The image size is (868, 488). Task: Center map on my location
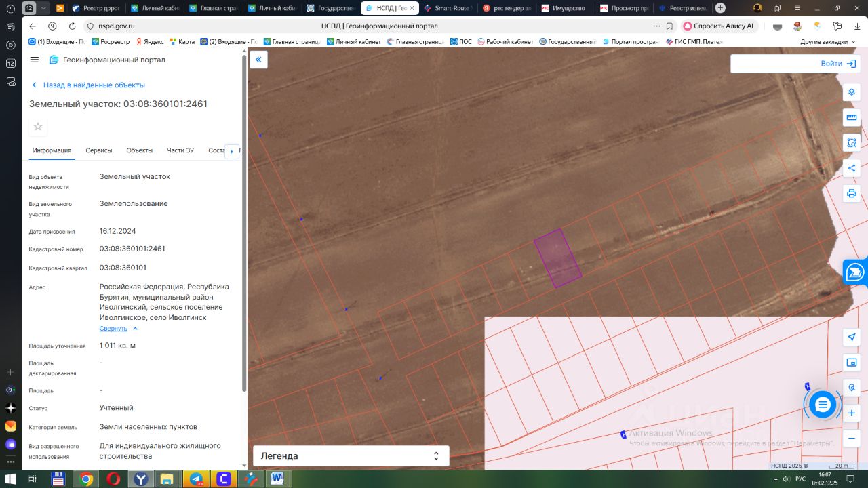click(852, 337)
